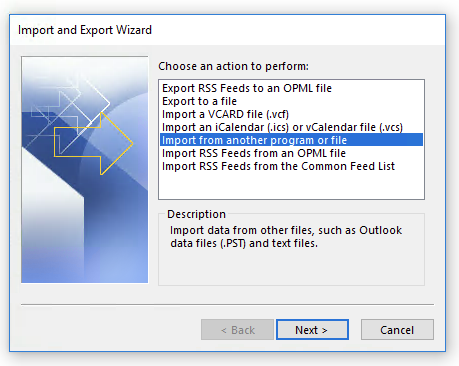Click the Import and Export Wizard title bar
Image resolution: width=459 pixels, height=366 pixels.
(x=227, y=30)
